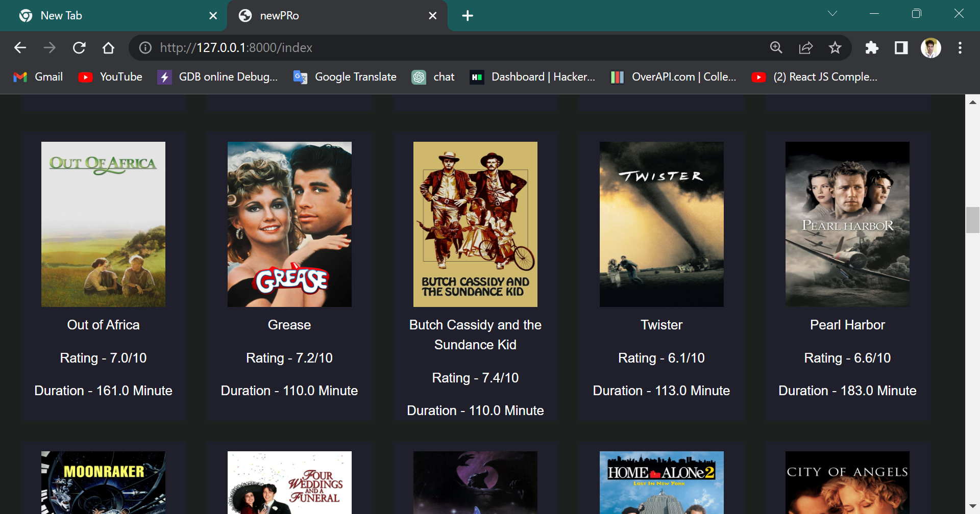
Task: Click inside the address bar
Action: pos(357,47)
